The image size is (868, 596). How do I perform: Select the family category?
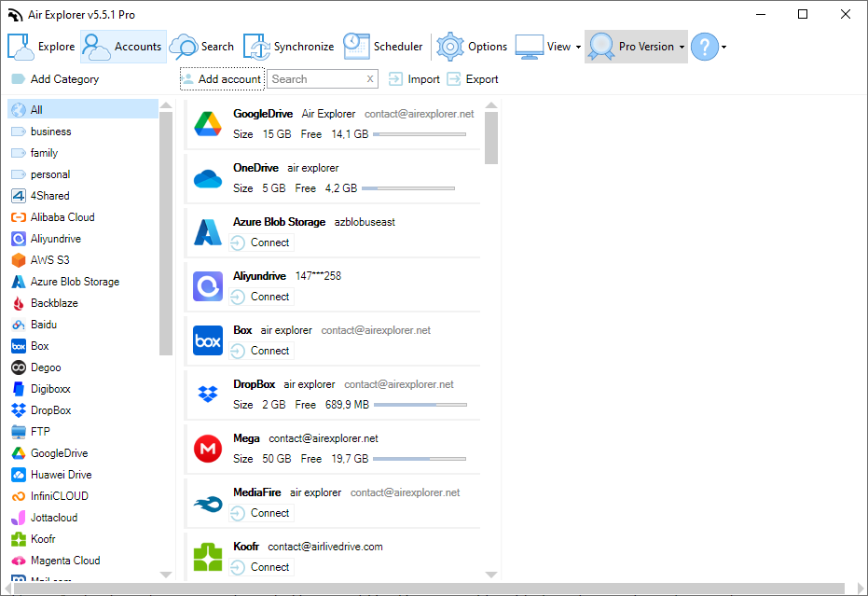coord(83,153)
